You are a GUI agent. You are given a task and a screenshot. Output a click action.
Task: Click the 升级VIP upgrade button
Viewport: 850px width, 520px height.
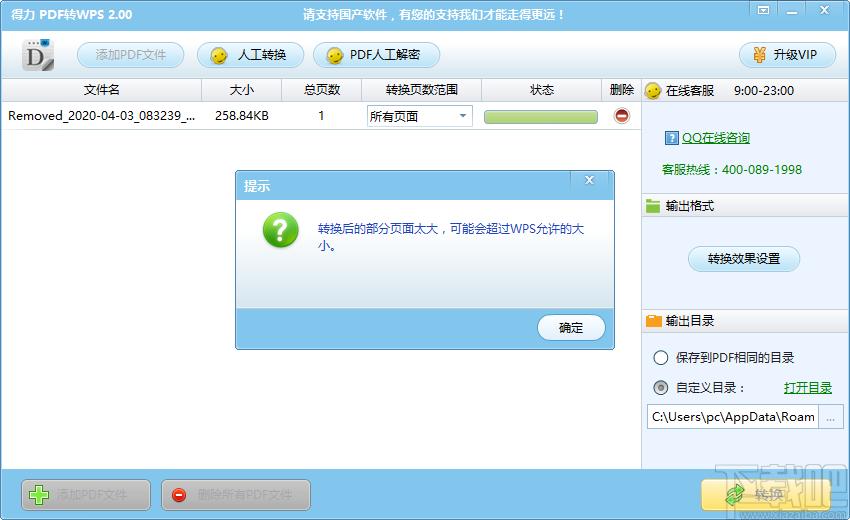click(787, 55)
